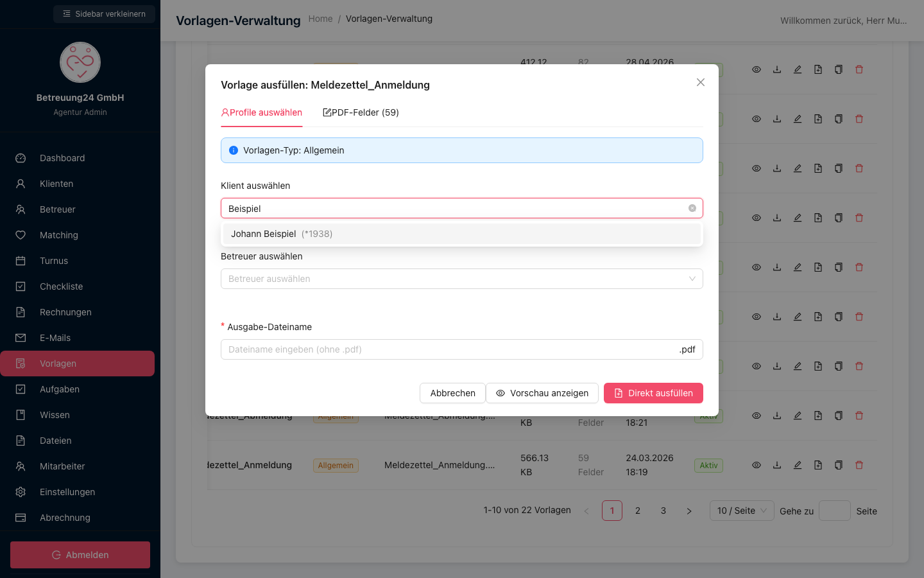Expand the Betreuer auswählen dropdown
Viewport: 924px width, 578px height.
click(462, 279)
